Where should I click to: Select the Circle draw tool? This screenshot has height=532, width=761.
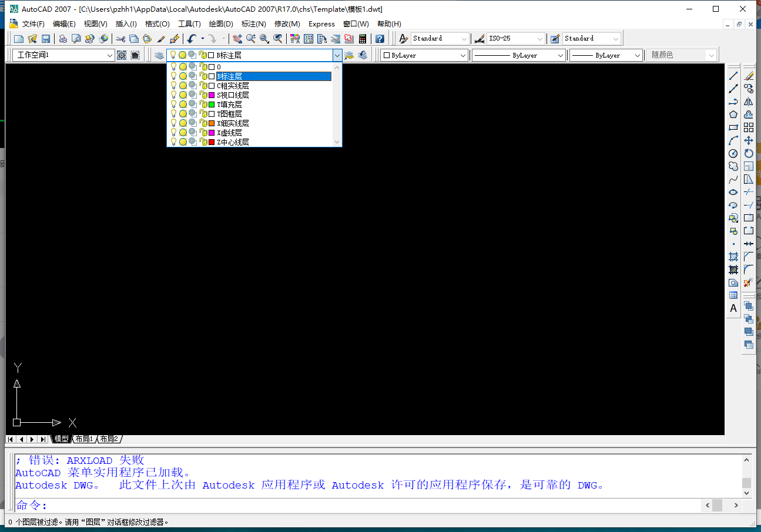click(733, 153)
